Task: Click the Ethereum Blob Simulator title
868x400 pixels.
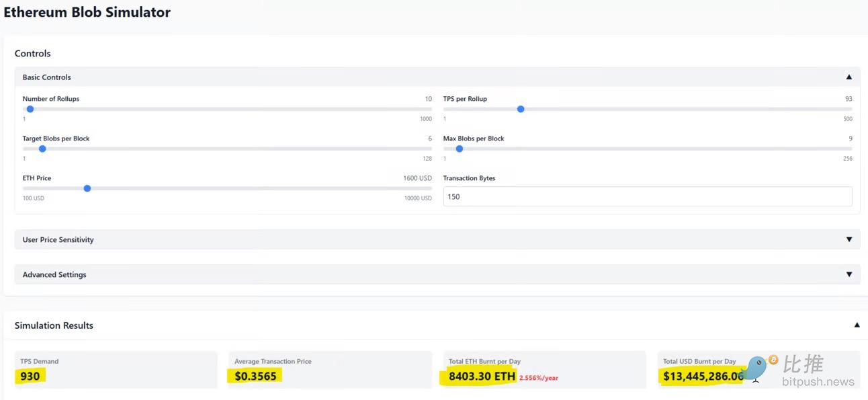Action: pyautogui.click(x=87, y=12)
